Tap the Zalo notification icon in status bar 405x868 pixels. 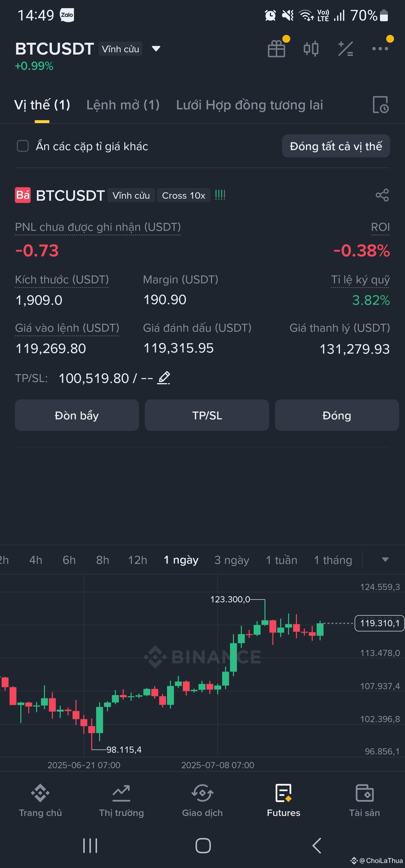point(67,15)
